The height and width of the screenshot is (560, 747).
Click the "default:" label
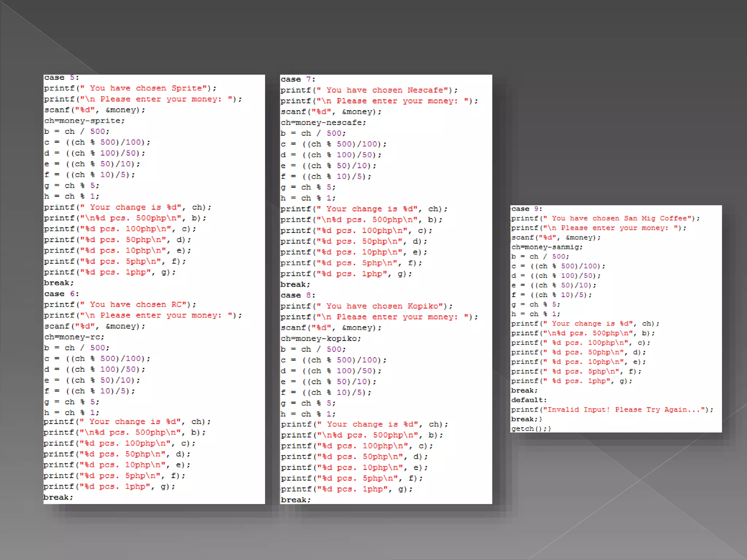529,400
